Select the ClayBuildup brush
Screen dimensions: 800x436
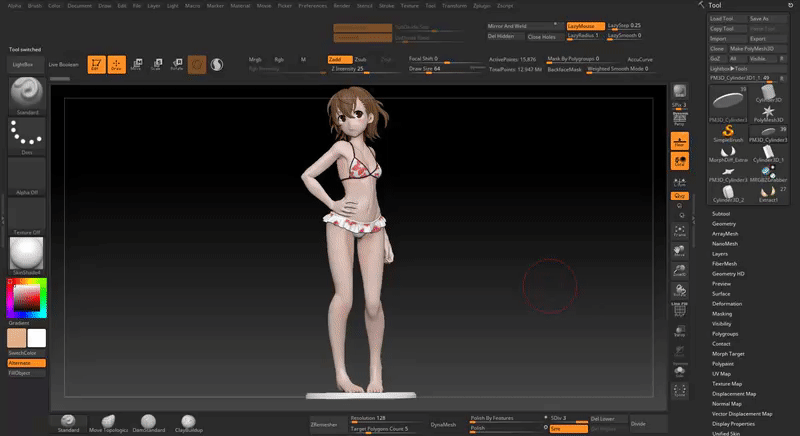tap(189, 424)
